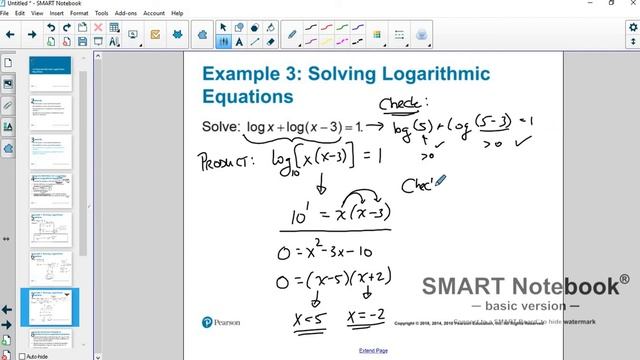Open the Gallery sidebar tab
Screen dimensions: 640x360
tap(8, 84)
